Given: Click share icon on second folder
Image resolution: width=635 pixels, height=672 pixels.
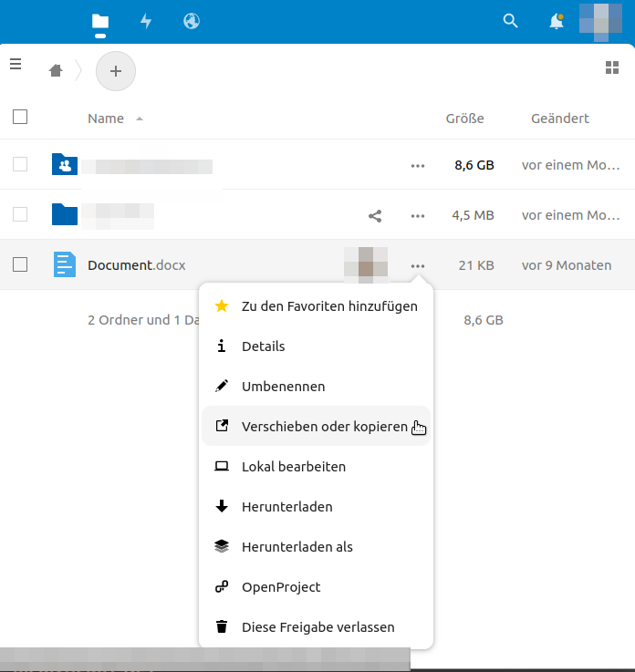Looking at the screenshot, I should click(374, 216).
